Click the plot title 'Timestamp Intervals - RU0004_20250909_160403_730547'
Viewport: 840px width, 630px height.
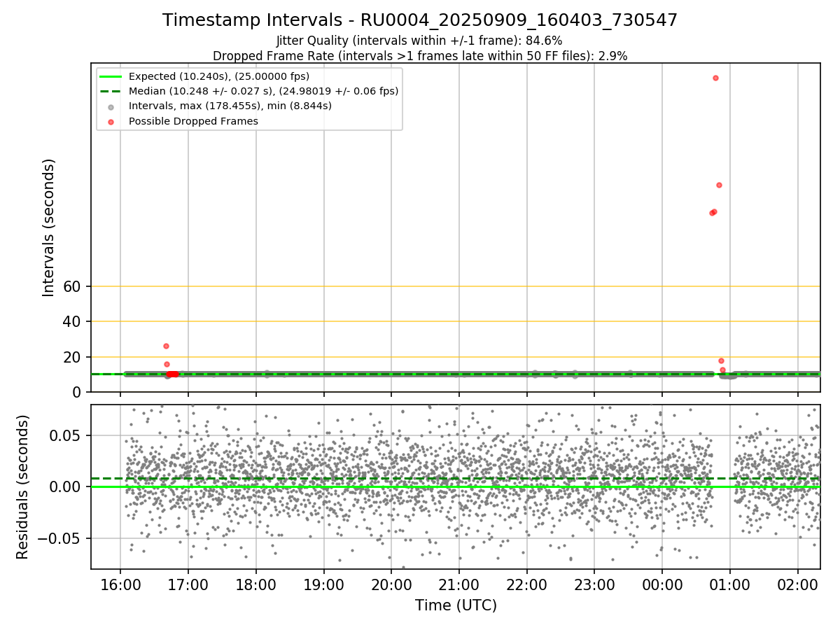420,20
